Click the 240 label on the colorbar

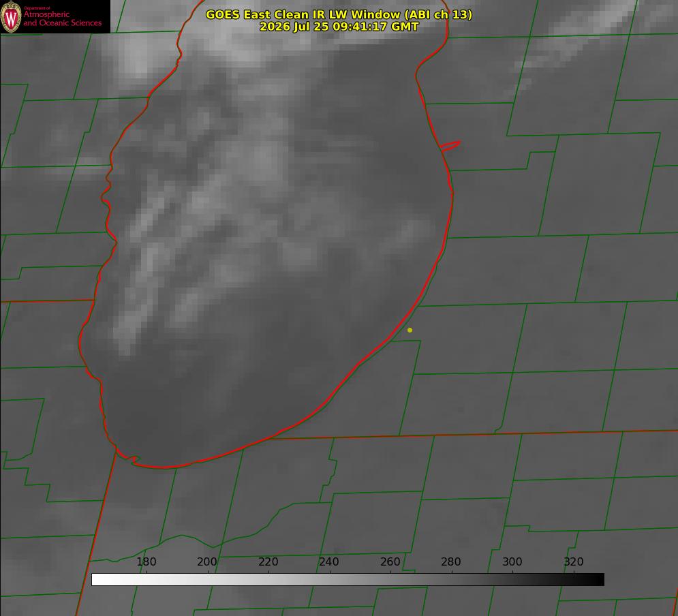click(x=329, y=561)
